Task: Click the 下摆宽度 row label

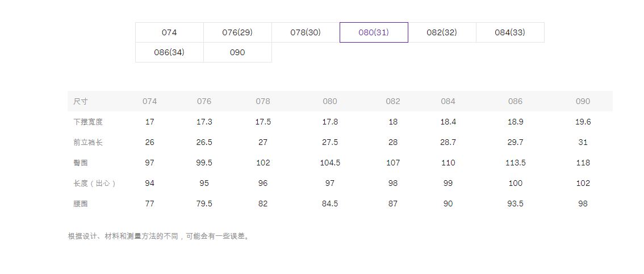Action: [88, 122]
